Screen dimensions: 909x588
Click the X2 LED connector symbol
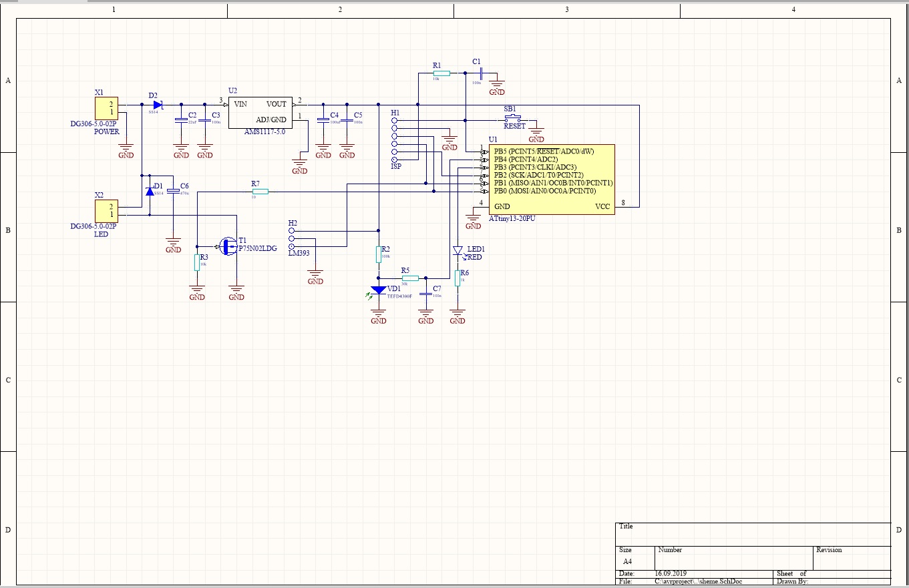107,211
